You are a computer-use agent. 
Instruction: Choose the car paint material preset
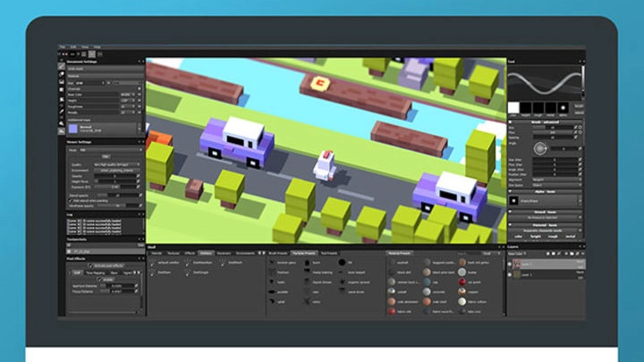tap(470, 282)
